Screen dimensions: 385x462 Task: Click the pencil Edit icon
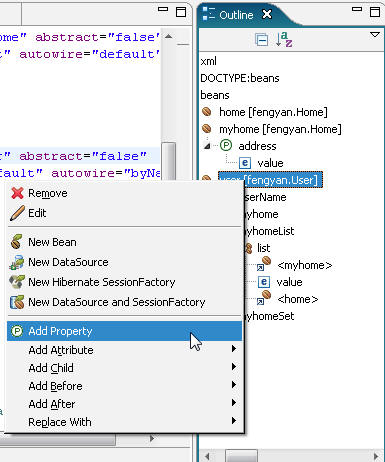click(x=17, y=213)
